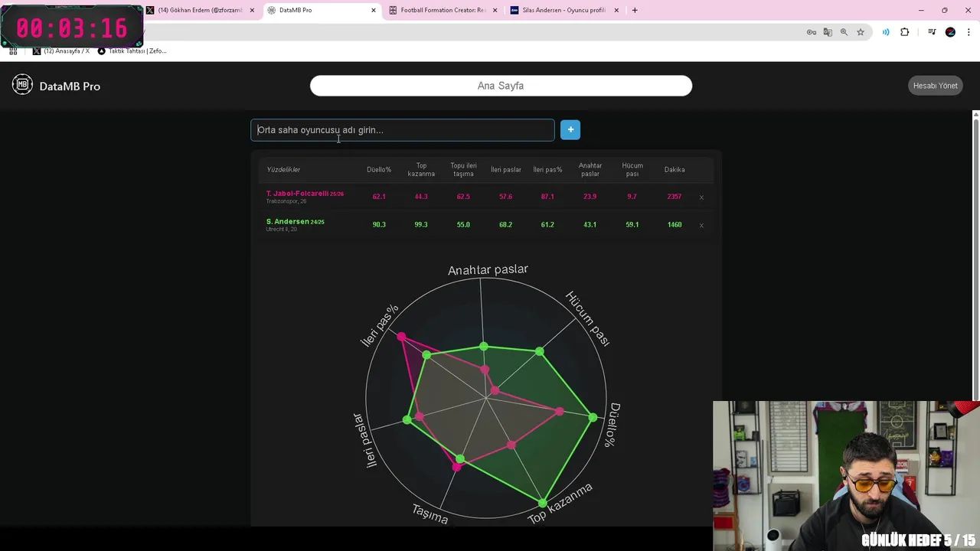This screenshot has height=551, width=980.
Task: Click the Yüzdelikler column header
Action: pyautogui.click(x=283, y=170)
